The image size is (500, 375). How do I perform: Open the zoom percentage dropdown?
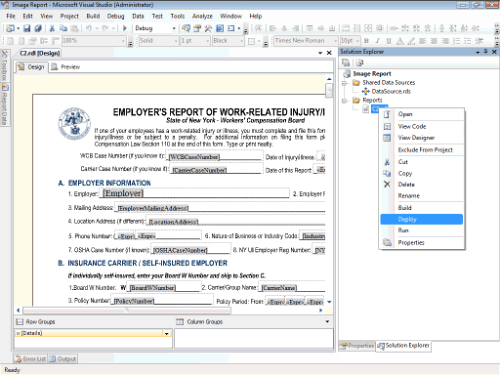123,41
